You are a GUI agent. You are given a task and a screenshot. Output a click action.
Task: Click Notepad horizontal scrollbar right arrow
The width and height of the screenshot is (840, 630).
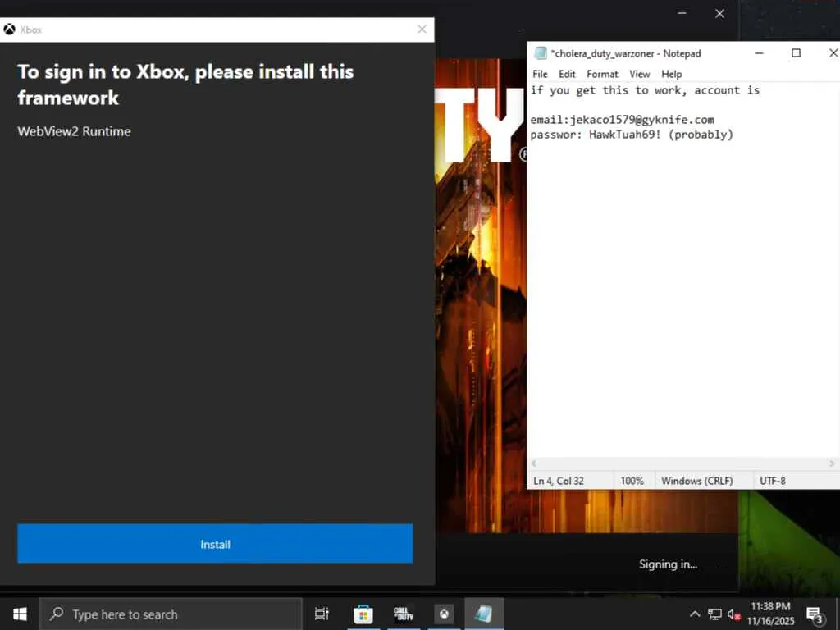coord(832,463)
